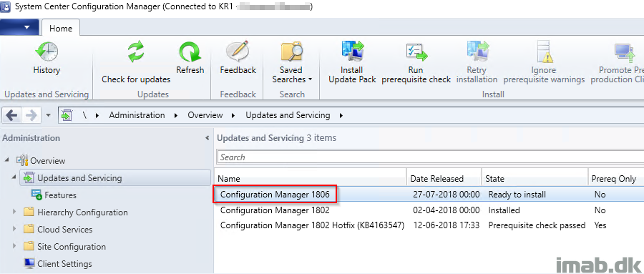
Task: Collapse the Administration pane arrow
Action: [207, 138]
